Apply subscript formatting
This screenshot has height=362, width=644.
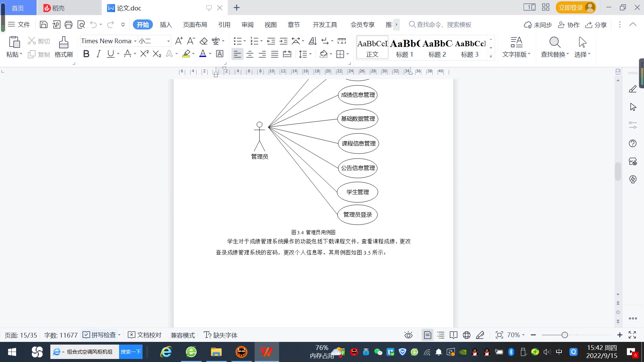[157, 54]
